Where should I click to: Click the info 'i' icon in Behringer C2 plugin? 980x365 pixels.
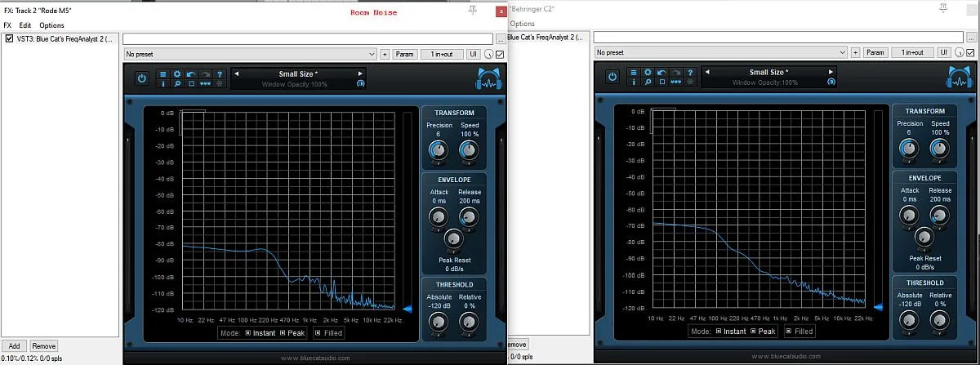point(634,82)
